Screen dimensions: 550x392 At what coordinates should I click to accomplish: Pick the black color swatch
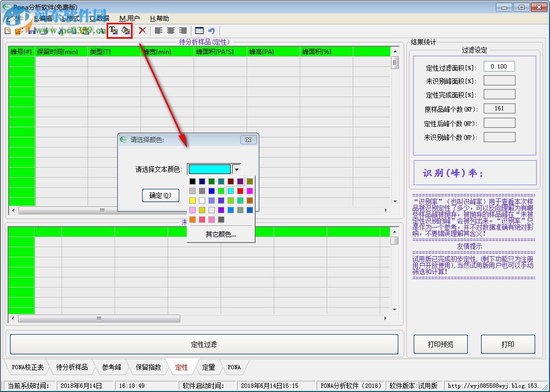tap(193, 181)
